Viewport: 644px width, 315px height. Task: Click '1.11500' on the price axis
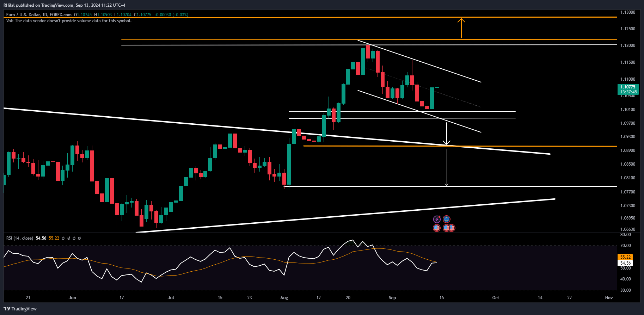[628, 62]
